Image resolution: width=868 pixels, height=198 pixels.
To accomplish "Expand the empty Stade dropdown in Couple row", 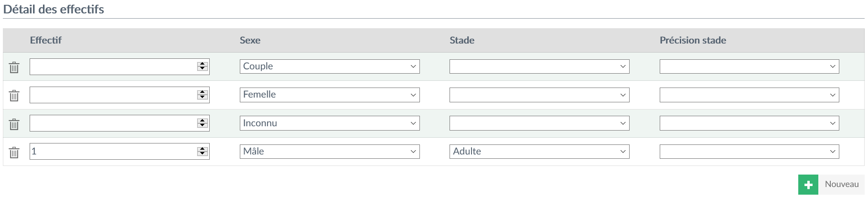I will click(539, 66).
